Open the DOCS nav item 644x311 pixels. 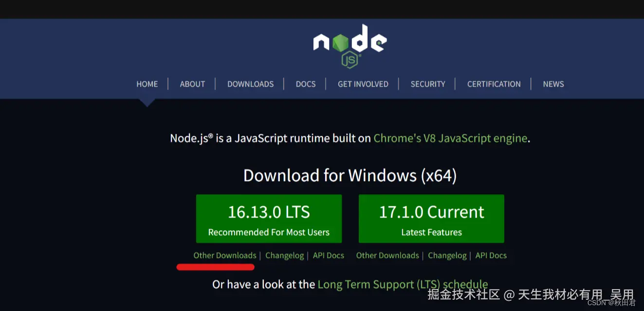pos(306,84)
